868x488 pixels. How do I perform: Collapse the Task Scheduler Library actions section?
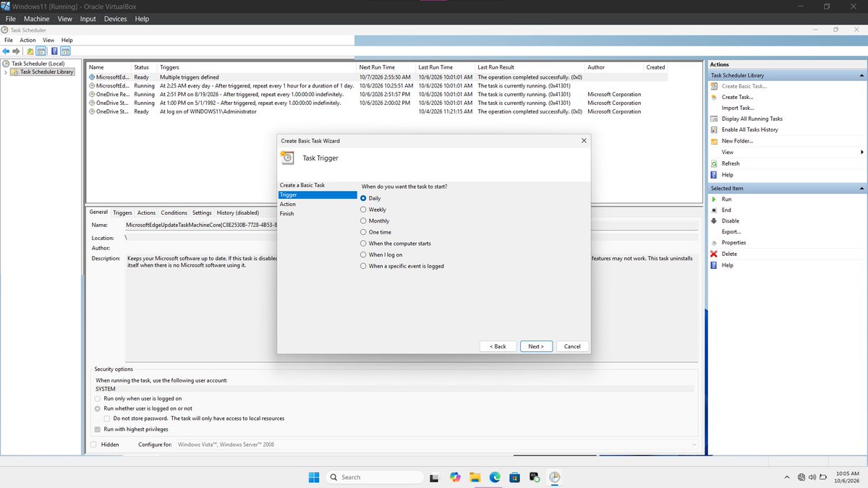[861, 75]
